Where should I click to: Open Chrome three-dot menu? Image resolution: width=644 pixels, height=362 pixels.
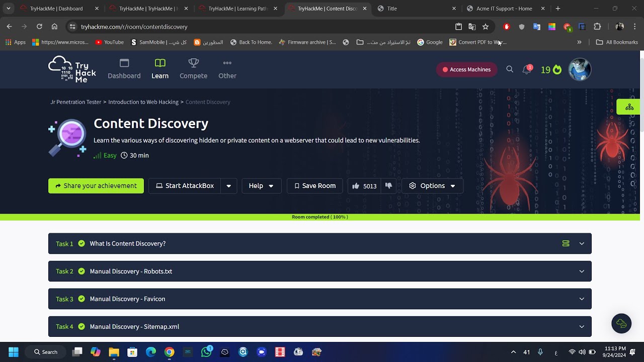(x=635, y=27)
